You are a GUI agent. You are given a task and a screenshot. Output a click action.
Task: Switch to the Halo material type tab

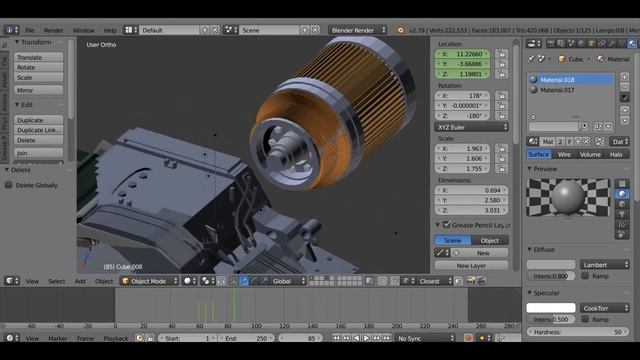[616, 154]
